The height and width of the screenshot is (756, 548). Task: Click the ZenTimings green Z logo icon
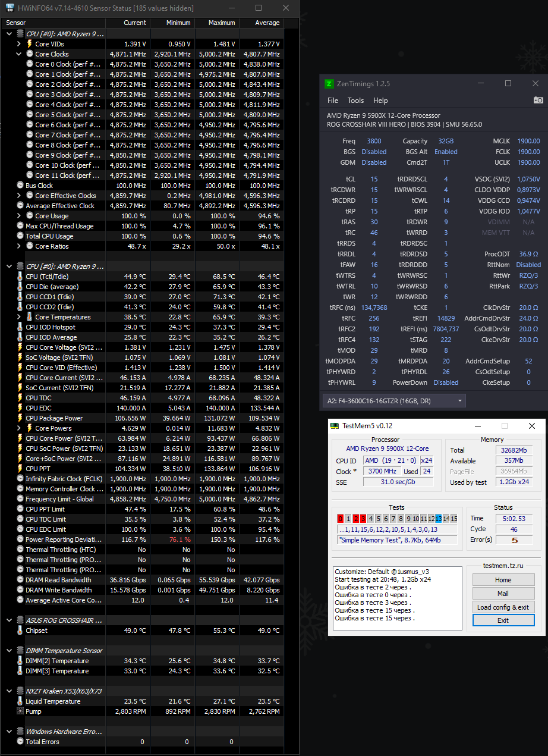[329, 84]
